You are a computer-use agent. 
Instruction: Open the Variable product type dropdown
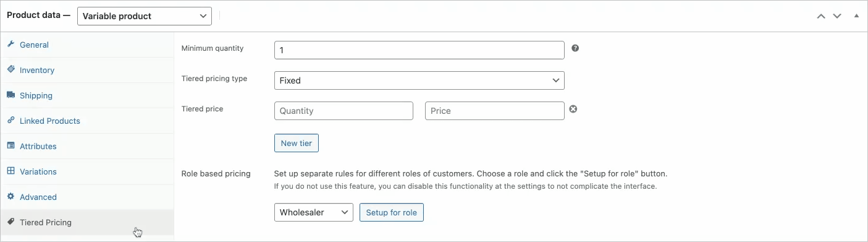click(145, 16)
